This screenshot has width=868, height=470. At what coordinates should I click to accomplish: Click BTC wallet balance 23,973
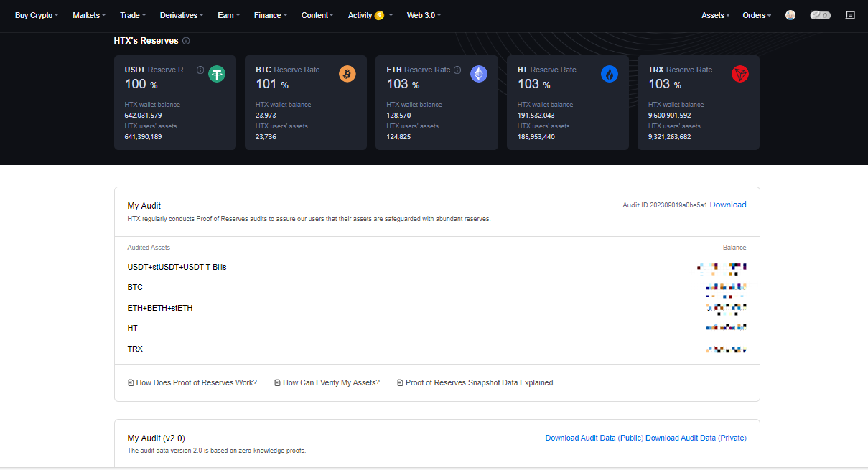pos(266,115)
